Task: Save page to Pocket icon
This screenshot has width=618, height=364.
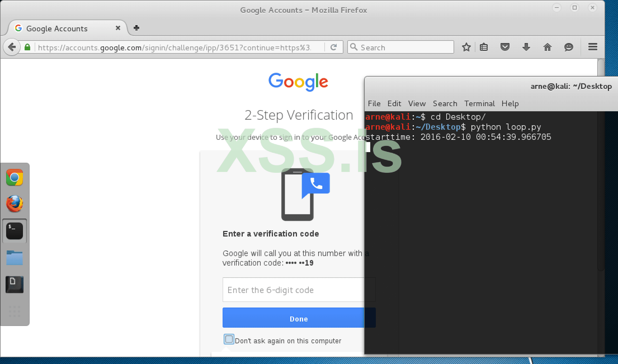Action: pyautogui.click(x=505, y=47)
